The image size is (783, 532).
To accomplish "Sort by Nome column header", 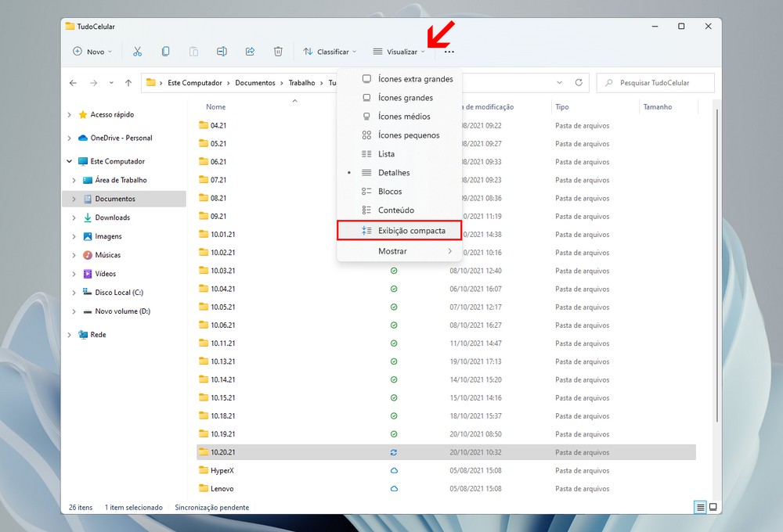I will pos(216,107).
